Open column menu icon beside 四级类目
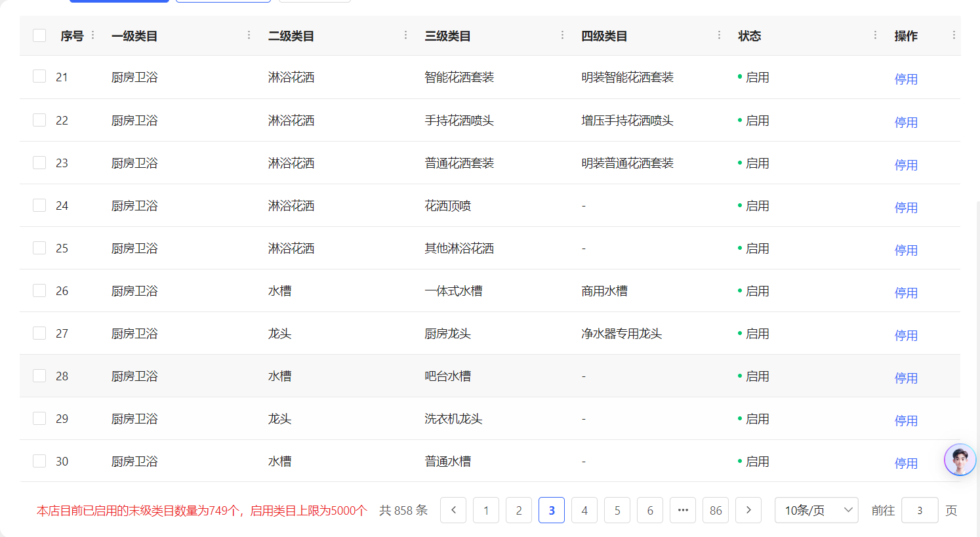This screenshot has height=537, width=980. click(719, 35)
